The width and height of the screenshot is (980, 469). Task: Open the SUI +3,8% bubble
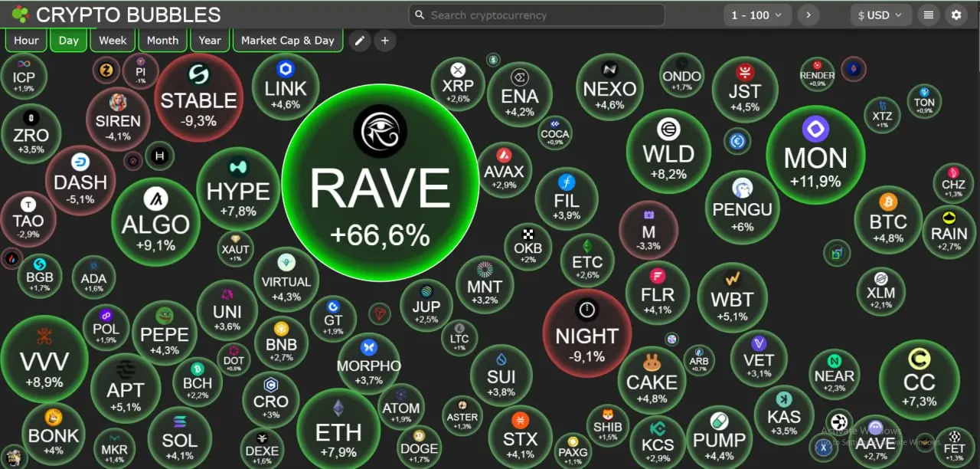coord(501,376)
